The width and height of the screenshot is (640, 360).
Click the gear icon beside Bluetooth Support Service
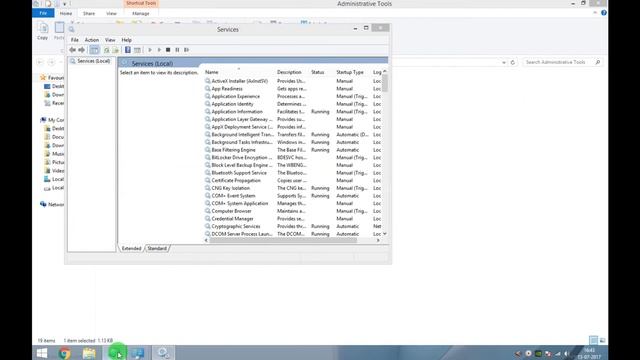pos(208,173)
